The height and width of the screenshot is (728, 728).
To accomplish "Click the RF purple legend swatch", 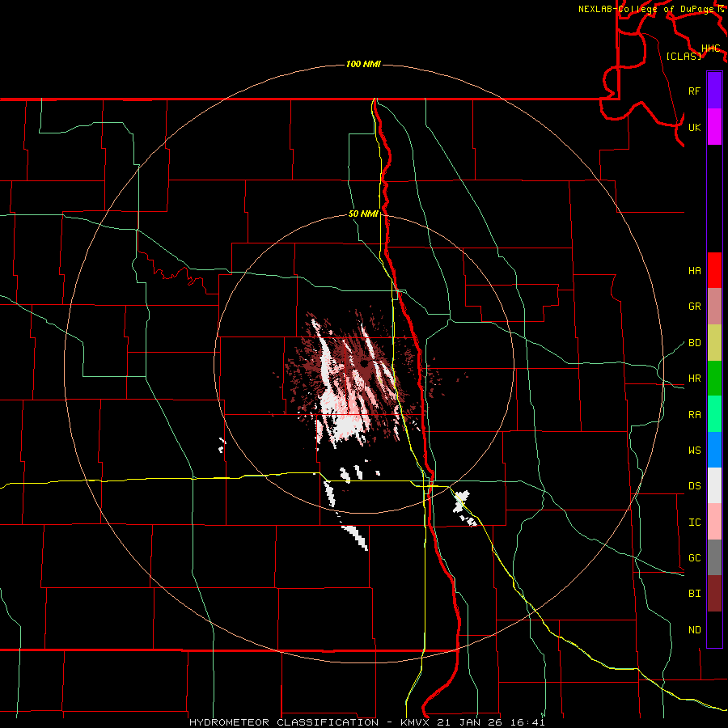I will pos(714,91).
